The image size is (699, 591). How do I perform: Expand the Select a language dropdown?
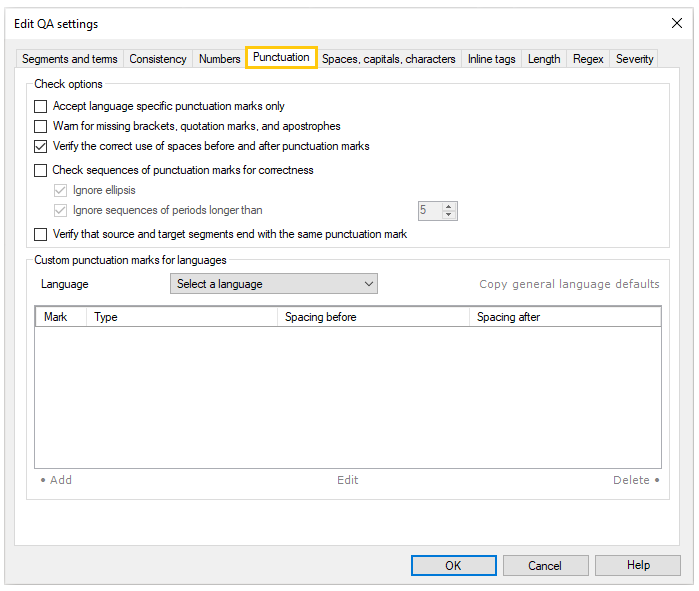(x=273, y=284)
